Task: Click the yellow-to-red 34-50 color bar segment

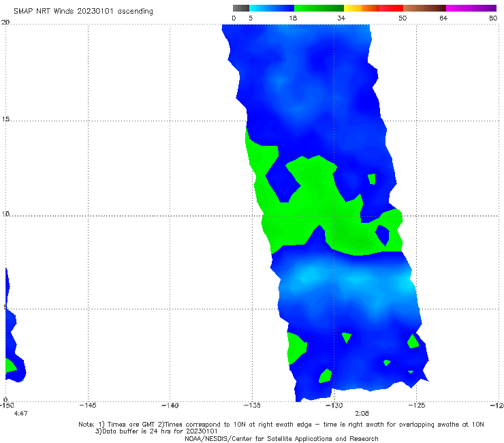Action: tap(373, 8)
